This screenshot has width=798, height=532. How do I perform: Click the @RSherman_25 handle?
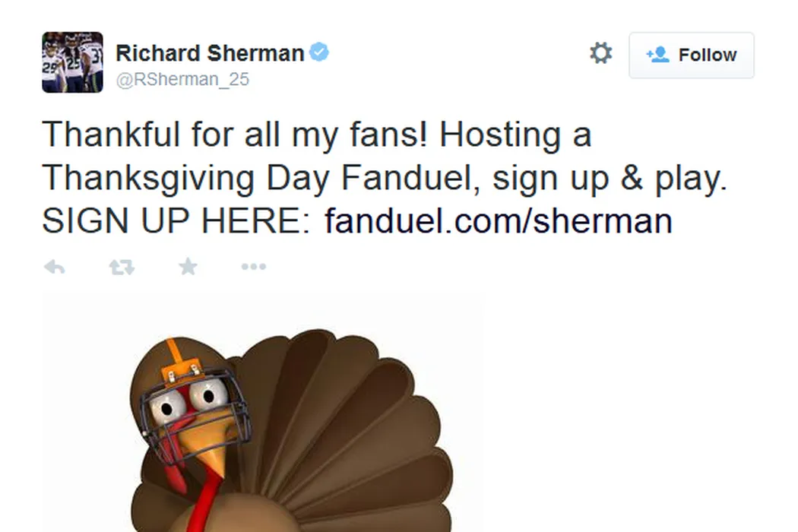click(x=182, y=79)
